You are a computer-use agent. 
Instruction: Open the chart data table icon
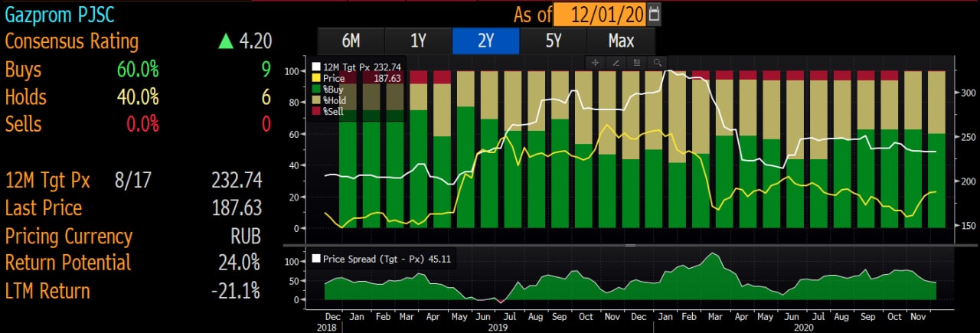[635, 62]
